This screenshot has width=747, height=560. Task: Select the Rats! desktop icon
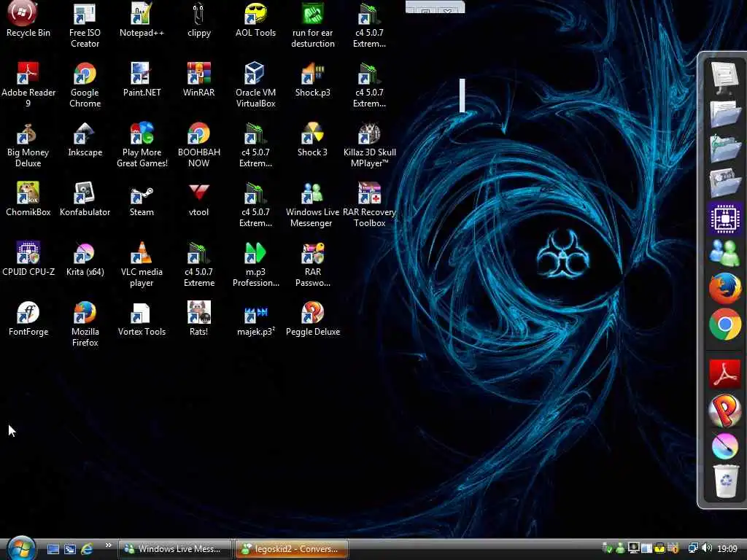click(198, 318)
